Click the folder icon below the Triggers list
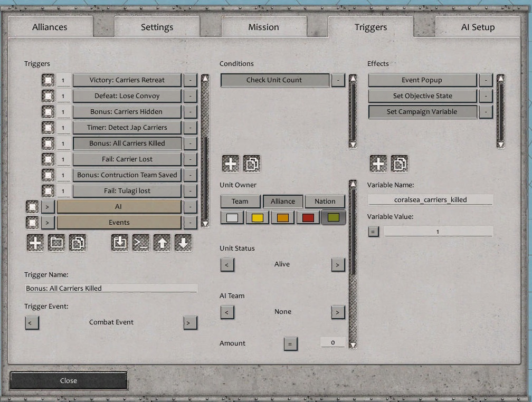 click(56, 243)
